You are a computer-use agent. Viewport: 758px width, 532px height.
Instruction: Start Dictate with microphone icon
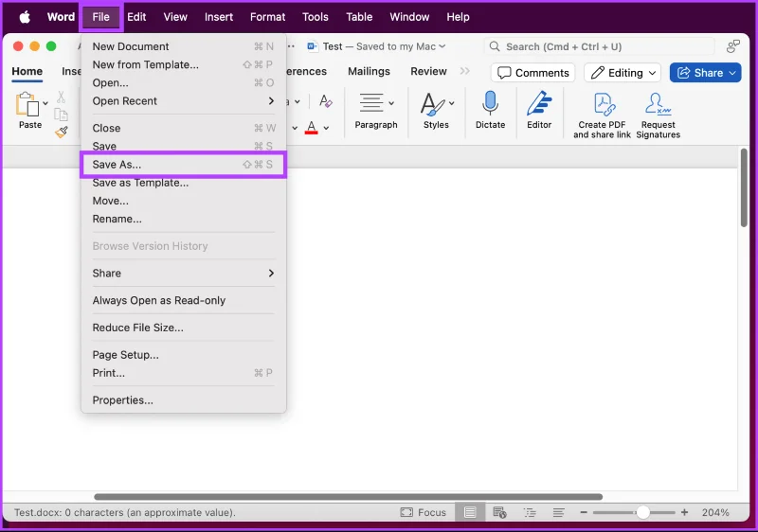[490, 103]
